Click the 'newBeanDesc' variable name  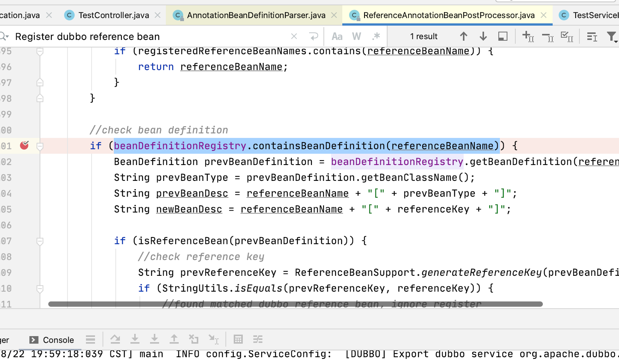(189, 209)
